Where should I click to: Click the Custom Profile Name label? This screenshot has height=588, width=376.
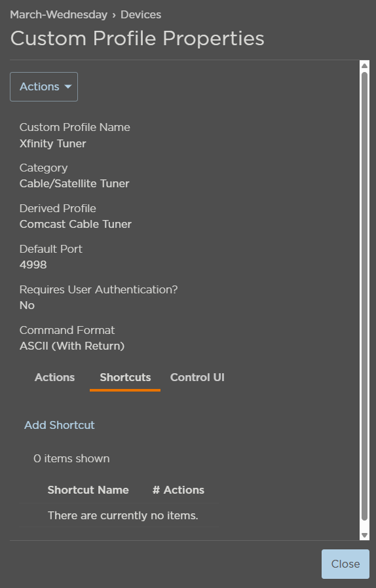point(75,127)
